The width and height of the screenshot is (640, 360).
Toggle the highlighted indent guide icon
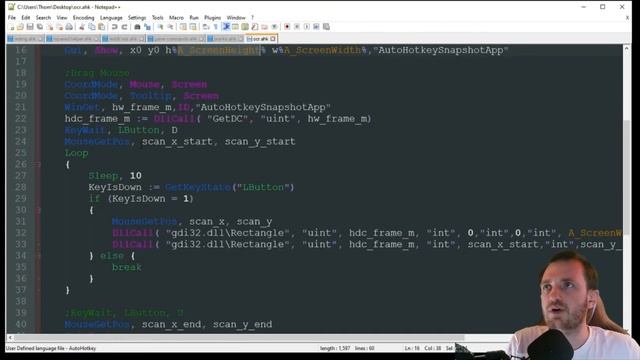[226, 27]
